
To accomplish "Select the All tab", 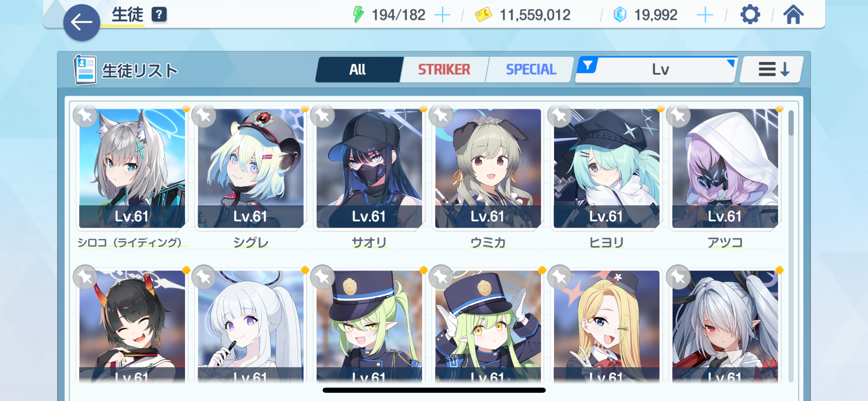I will [x=358, y=70].
